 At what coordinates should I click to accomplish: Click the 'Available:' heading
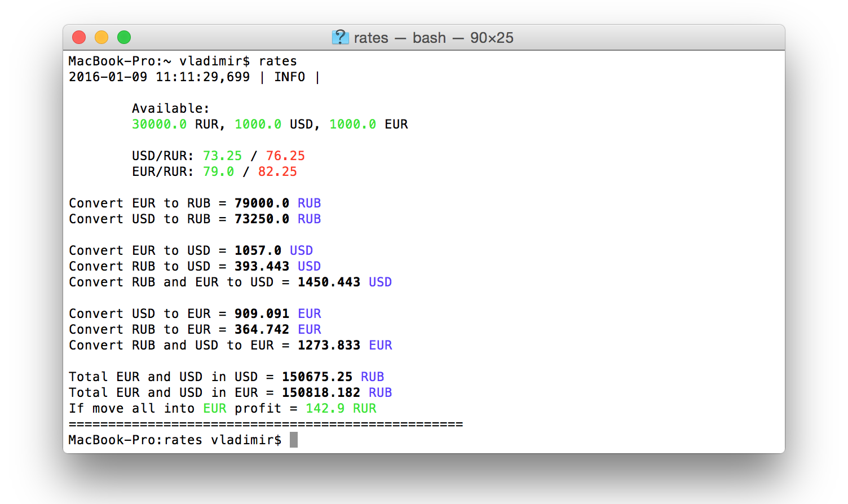coord(171,108)
